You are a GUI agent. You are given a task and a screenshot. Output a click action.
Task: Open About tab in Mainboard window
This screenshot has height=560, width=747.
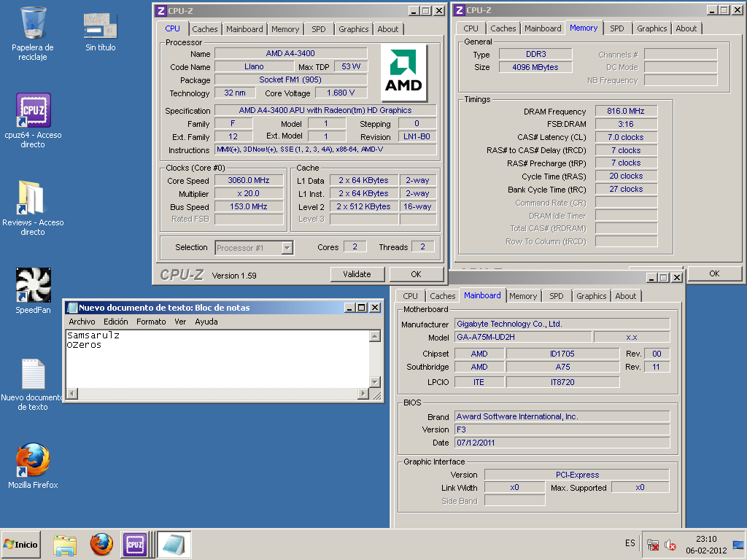point(625,296)
